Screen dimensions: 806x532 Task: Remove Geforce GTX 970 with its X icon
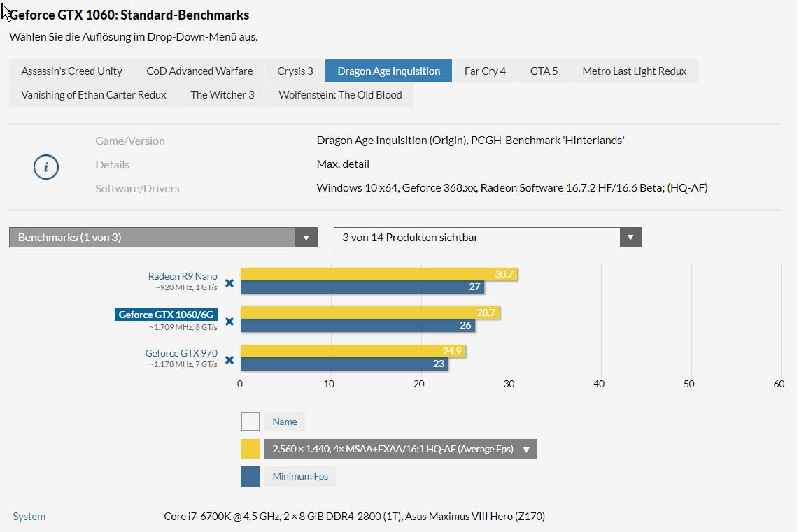(x=229, y=361)
